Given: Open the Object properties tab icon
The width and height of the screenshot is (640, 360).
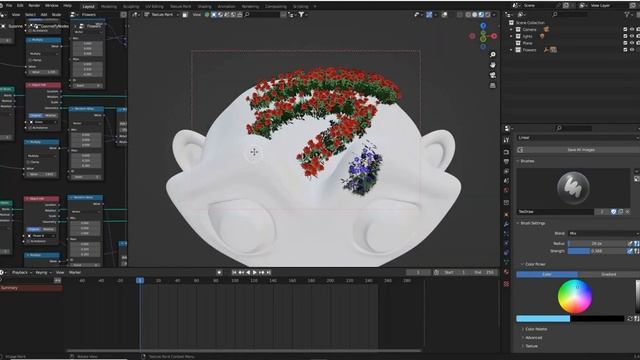Looking at the screenshot, I should 507,214.
